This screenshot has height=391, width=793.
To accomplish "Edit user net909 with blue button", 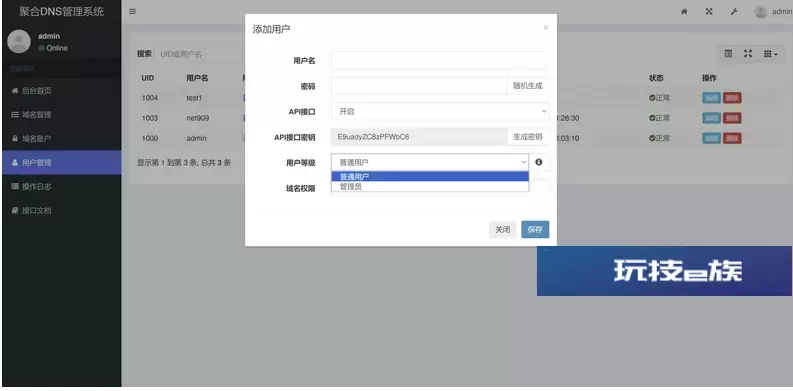I will click(711, 118).
